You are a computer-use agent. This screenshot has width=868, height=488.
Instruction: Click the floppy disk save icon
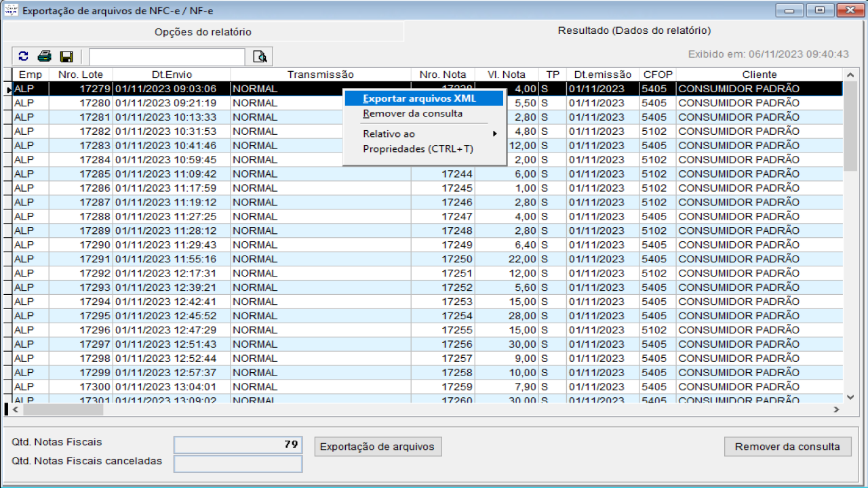(x=66, y=56)
